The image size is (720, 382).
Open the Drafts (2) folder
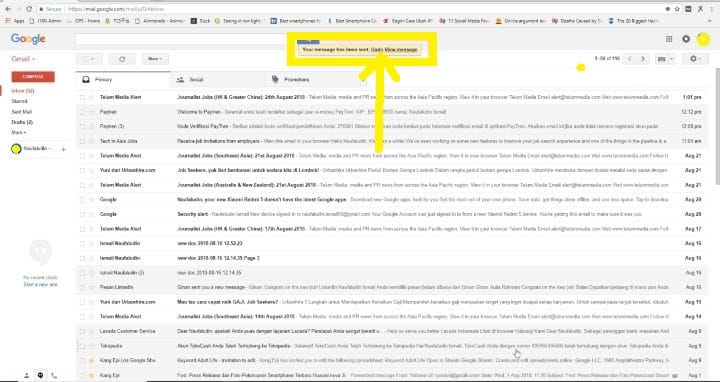tap(22, 122)
